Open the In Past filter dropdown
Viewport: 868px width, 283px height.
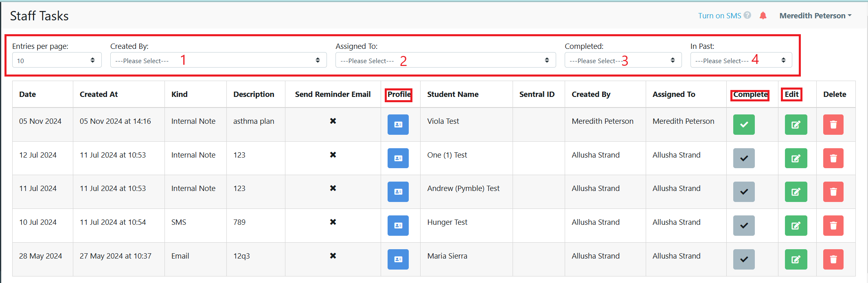[x=741, y=60]
